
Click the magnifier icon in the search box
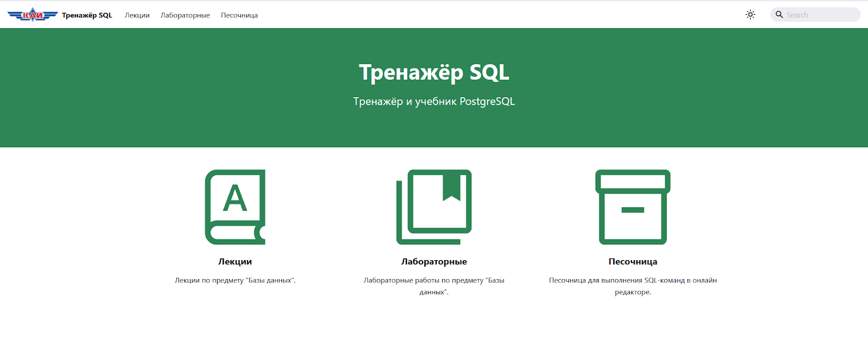[779, 15]
